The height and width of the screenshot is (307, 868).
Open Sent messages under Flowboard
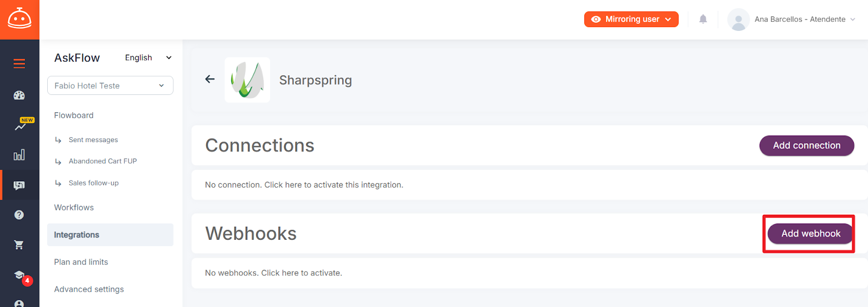tap(93, 140)
